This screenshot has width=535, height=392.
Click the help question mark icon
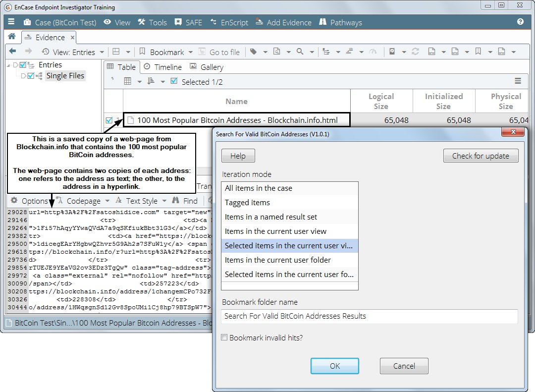(x=520, y=22)
